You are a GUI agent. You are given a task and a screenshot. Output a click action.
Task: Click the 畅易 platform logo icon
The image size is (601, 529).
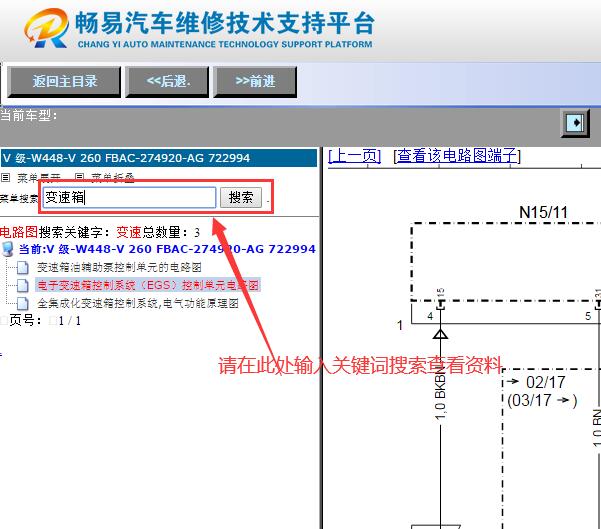(x=47, y=28)
